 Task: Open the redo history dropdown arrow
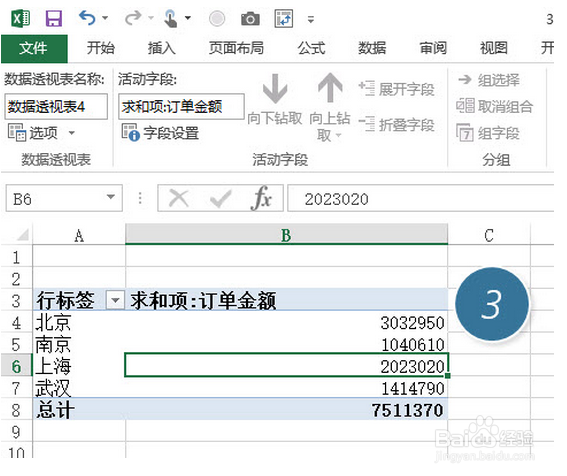[151, 18]
